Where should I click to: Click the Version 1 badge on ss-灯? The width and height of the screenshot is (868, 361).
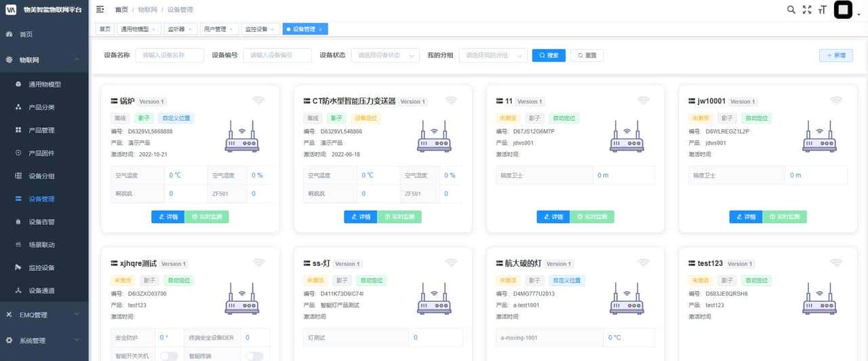click(347, 264)
